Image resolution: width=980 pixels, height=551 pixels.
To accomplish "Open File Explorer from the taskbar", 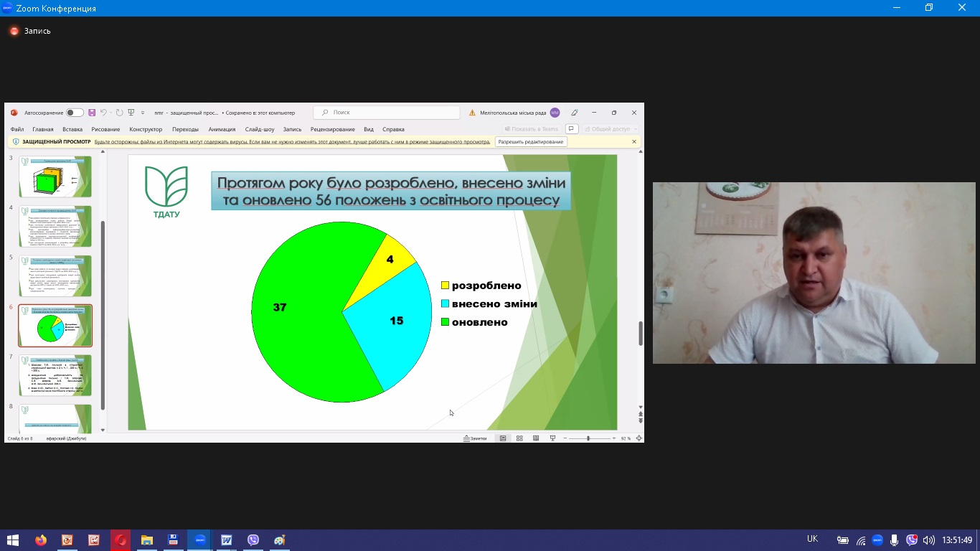I will coord(147,540).
